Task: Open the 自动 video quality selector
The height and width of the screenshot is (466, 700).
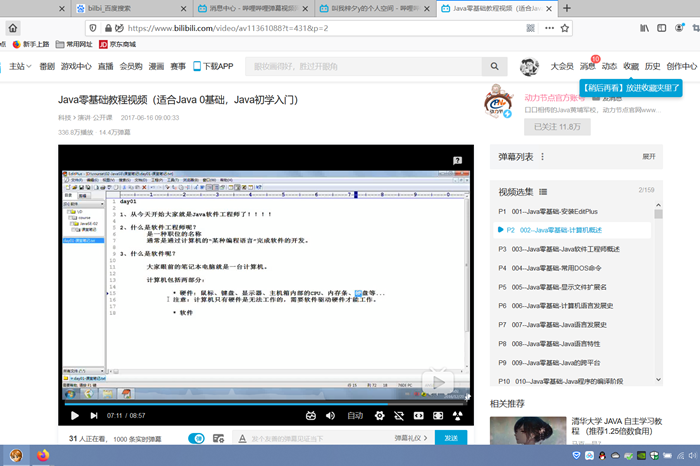Action: (354, 414)
